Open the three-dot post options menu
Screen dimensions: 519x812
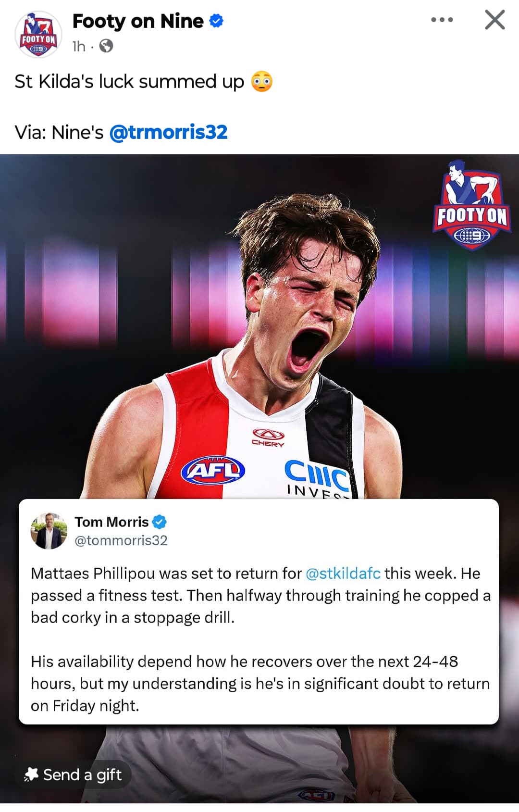[x=442, y=20]
